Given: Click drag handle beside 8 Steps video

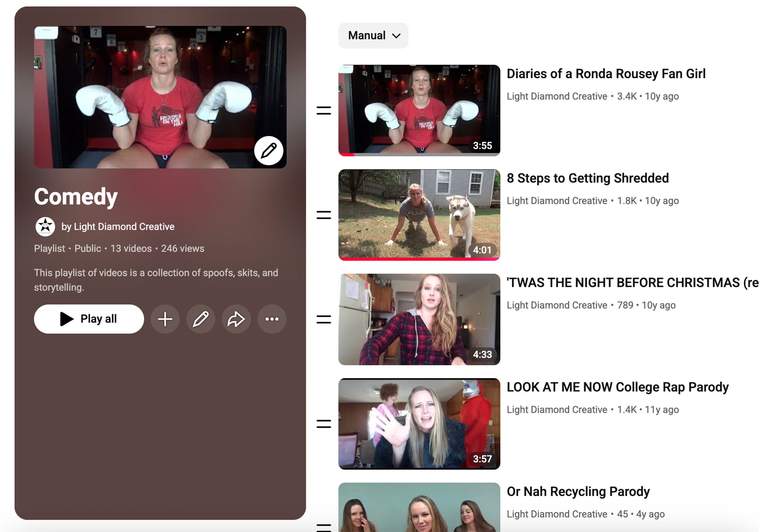Looking at the screenshot, I should (x=324, y=215).
